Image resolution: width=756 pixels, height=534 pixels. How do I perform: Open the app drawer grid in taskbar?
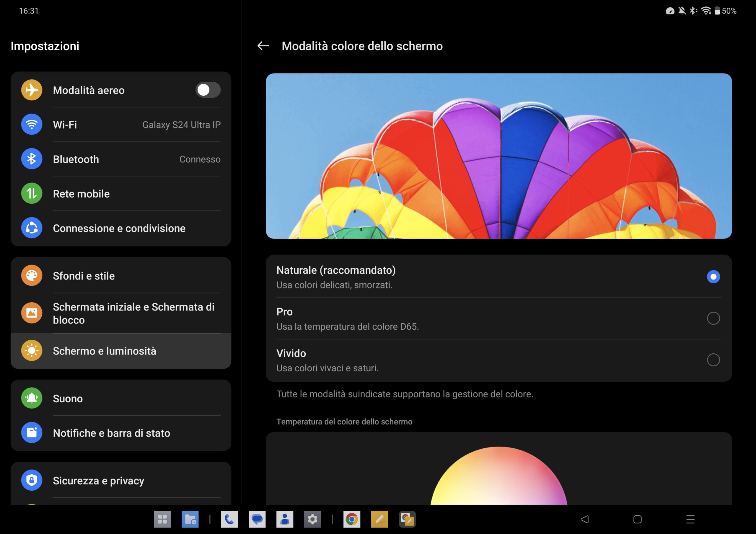pyautogui.click(x=162, y=519)
